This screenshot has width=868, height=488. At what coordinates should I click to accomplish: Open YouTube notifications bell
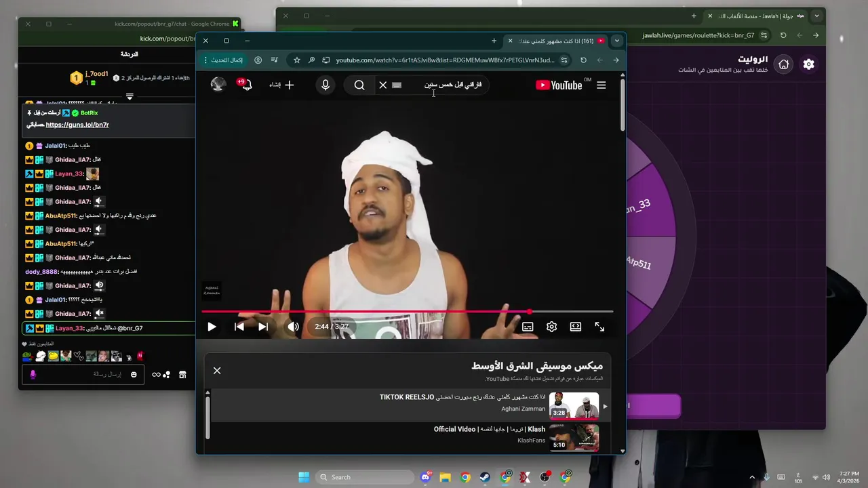point(245,85)
